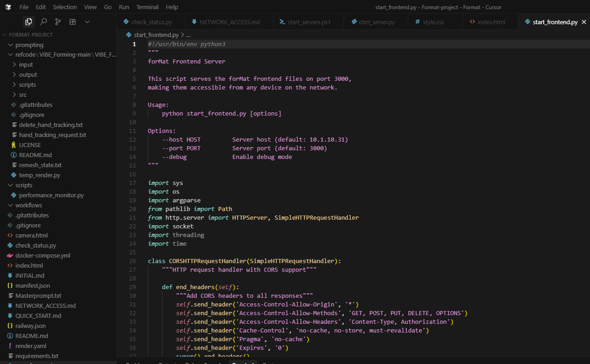Close the start_frontend.py tab
This screenshot has width=590, height=364.
pyautogui.click(x=584, y=22)
